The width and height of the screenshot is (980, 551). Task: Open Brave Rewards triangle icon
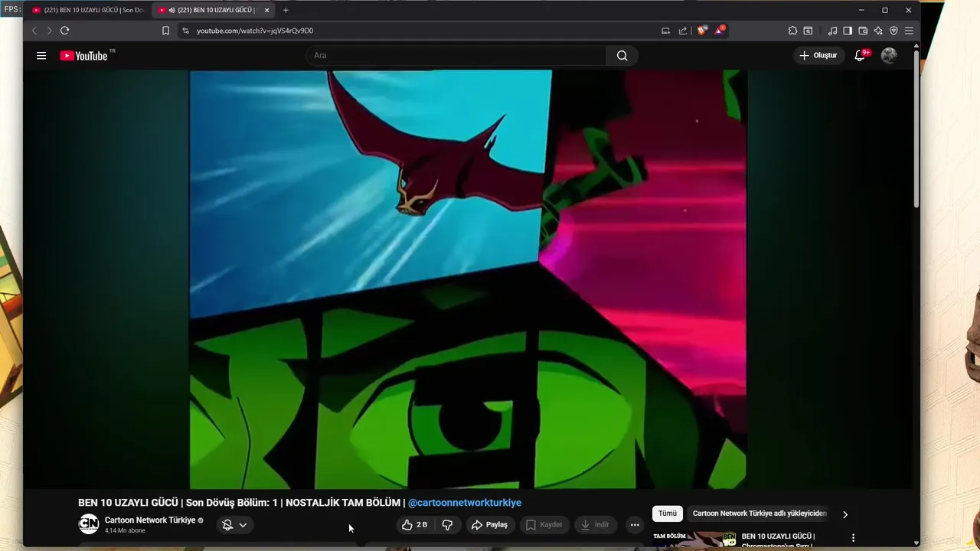pos(720,31)
